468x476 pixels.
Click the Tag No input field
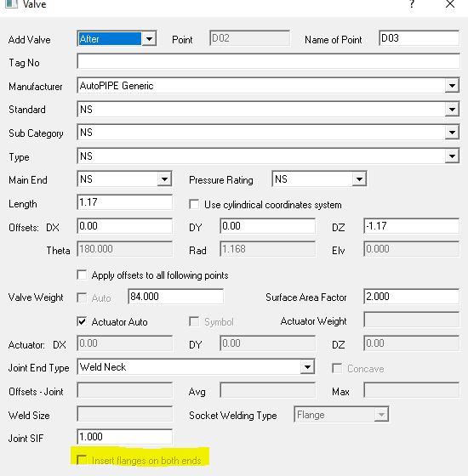(x=268, y=61)
